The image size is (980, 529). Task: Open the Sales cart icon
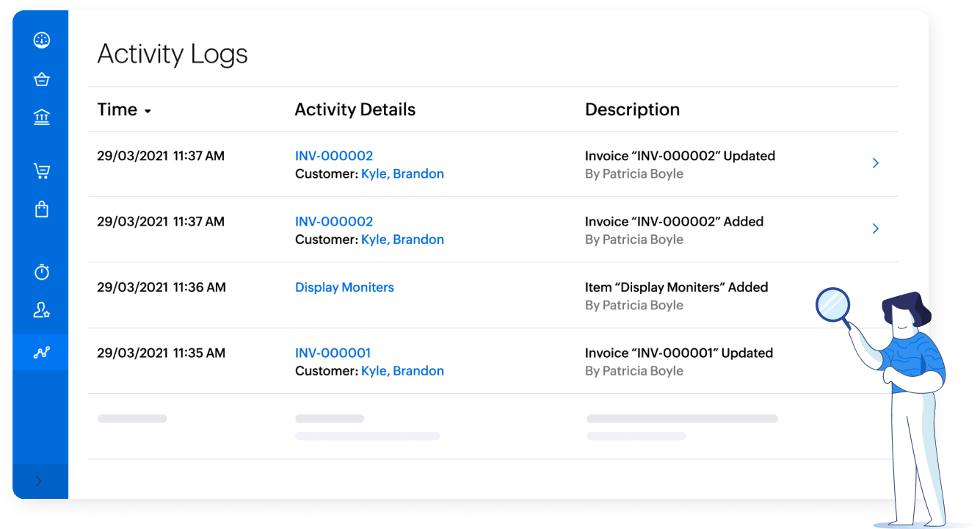41,170
